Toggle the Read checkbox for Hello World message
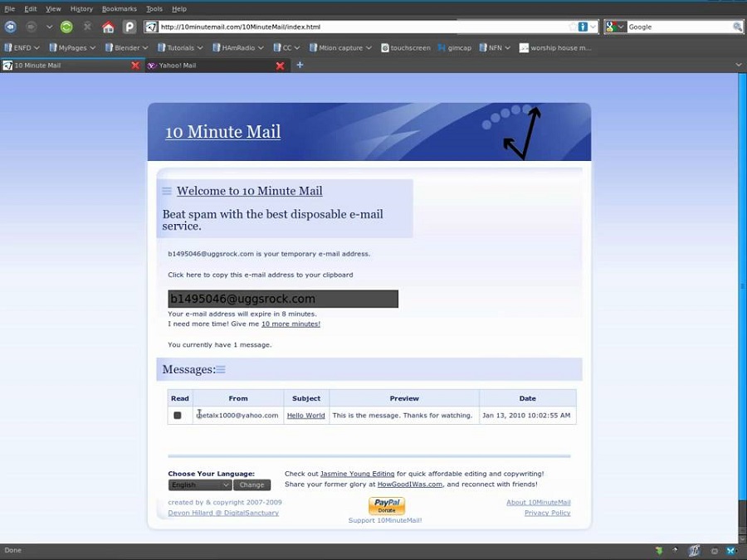Viewport: 747px width, 560px height. (177, 415)
